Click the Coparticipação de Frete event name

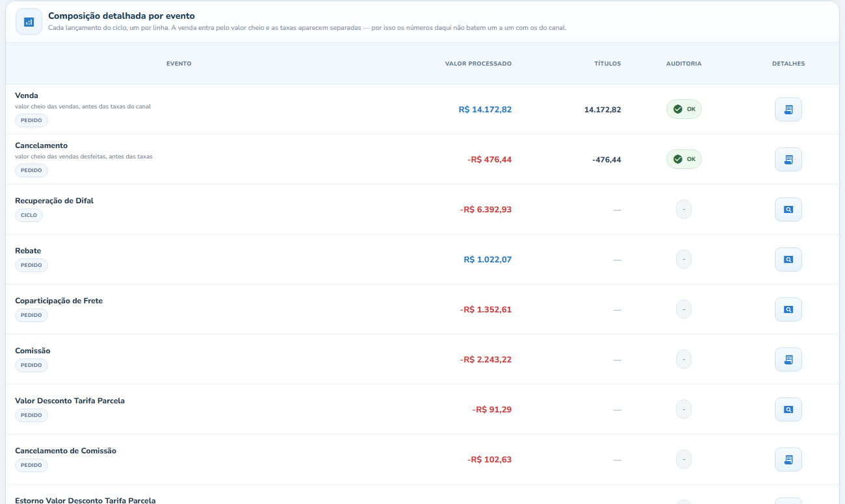point(58,301)
